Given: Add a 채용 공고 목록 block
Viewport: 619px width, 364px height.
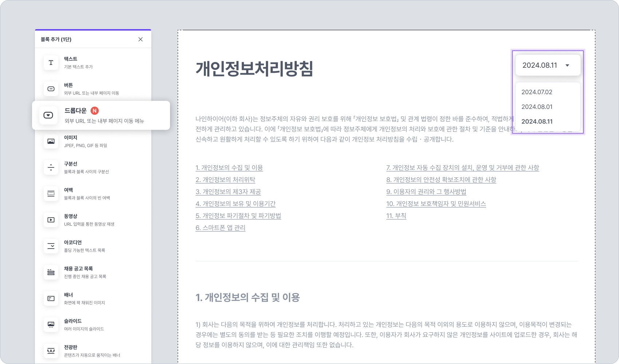Looking at the screenshot, I should pos(93,272).
